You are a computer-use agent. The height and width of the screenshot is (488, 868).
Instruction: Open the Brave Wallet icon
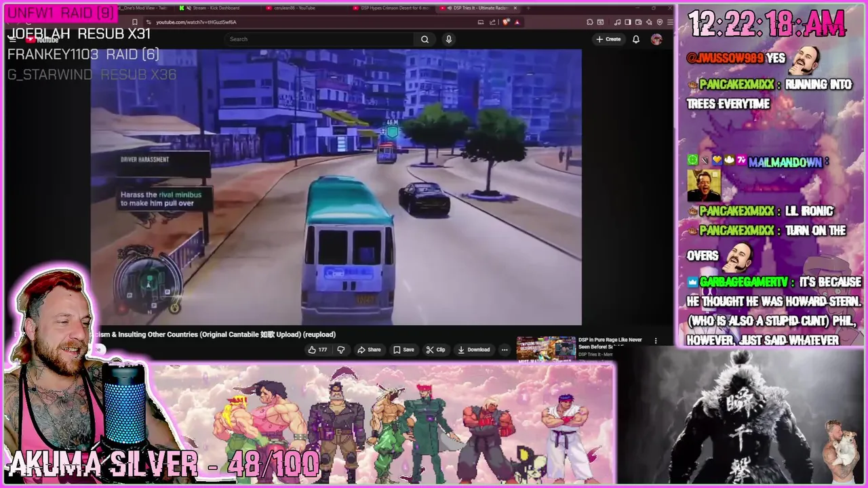pyautogui.click(x=638, y=22)
